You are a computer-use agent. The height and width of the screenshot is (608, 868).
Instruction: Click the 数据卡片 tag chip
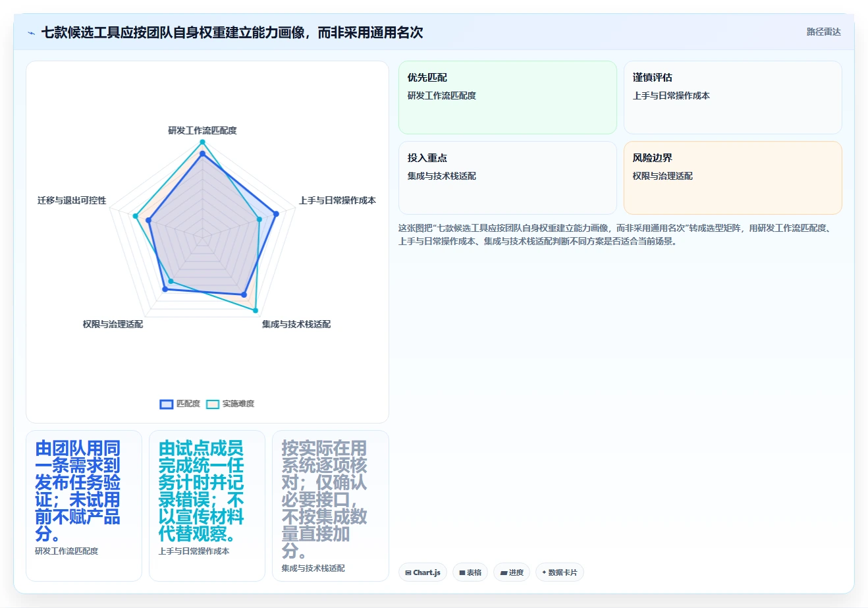(x=560, y=572)
